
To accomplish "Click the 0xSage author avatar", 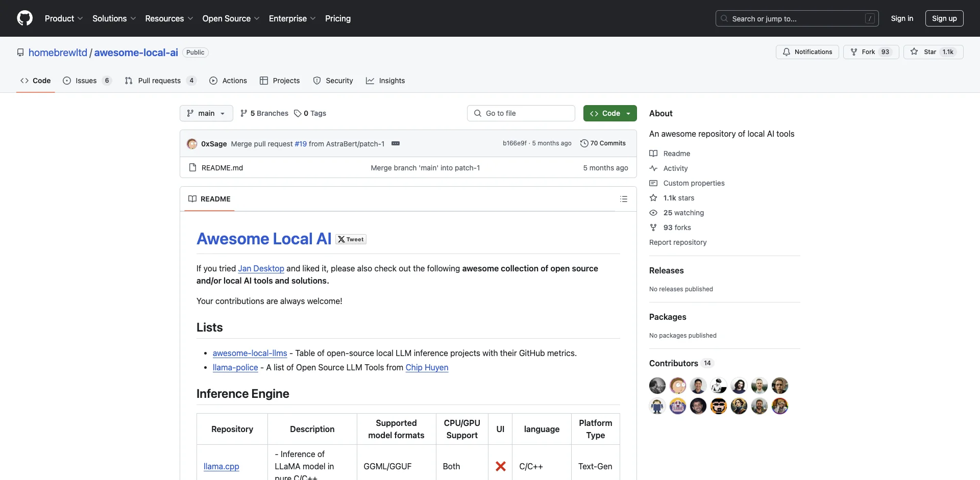I will coord(192,144).
